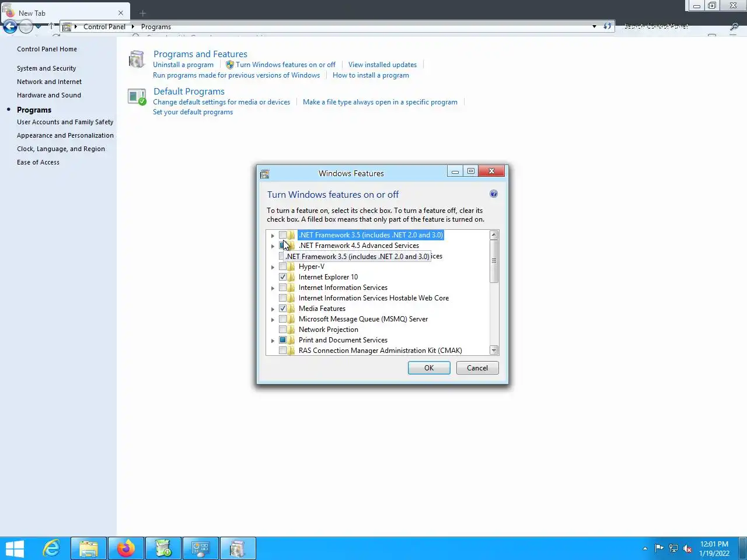
Task: Click the Hyper-V folder icon
Action: tap(291, 267)
